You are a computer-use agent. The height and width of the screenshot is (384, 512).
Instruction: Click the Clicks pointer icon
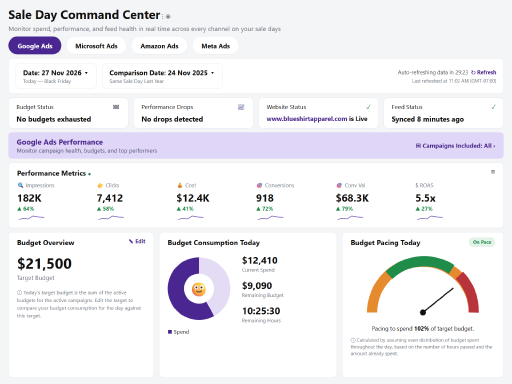coord(100,185)
